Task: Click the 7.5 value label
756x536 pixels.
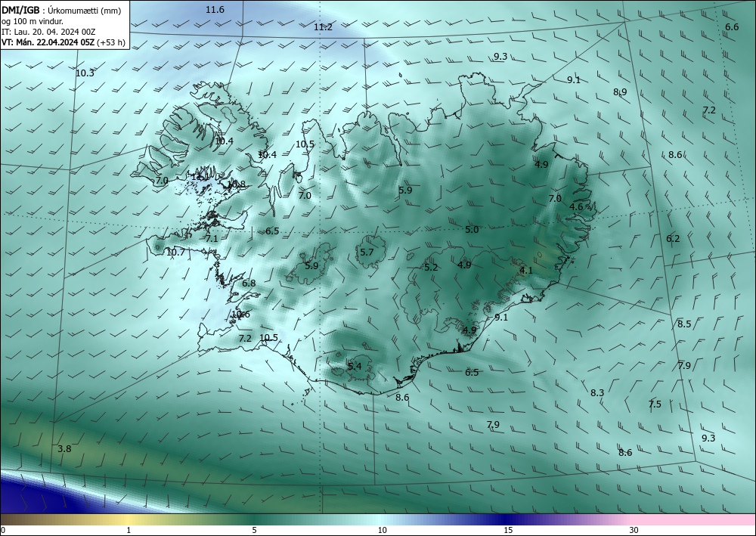Action: point(655,404)
